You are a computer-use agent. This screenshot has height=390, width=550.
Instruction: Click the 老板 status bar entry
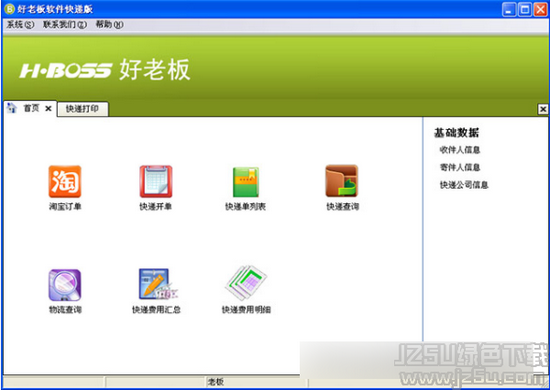(215, 382)
